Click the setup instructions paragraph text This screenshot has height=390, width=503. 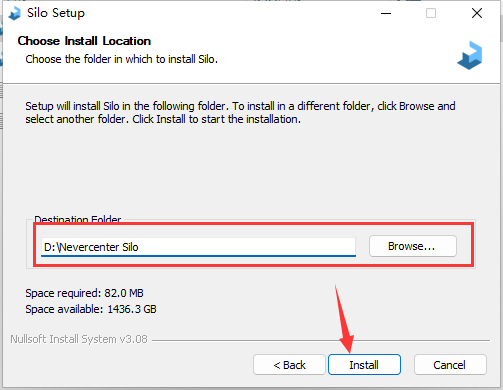240,112
